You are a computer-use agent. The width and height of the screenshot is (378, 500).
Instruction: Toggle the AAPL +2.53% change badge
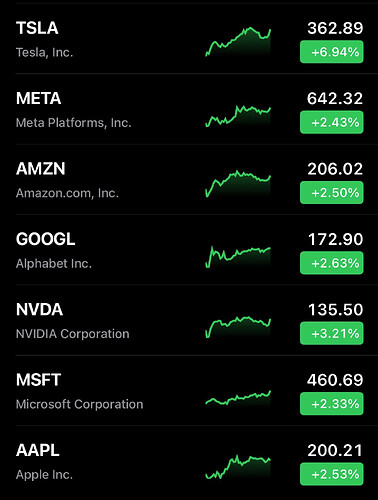click(x=332, y=474)
